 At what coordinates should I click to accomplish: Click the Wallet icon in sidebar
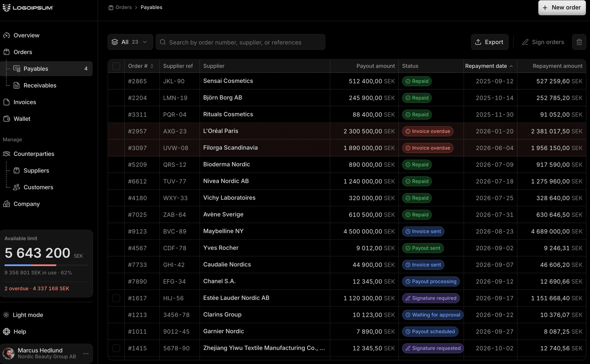pyautogui.click(x=6, y=119)
